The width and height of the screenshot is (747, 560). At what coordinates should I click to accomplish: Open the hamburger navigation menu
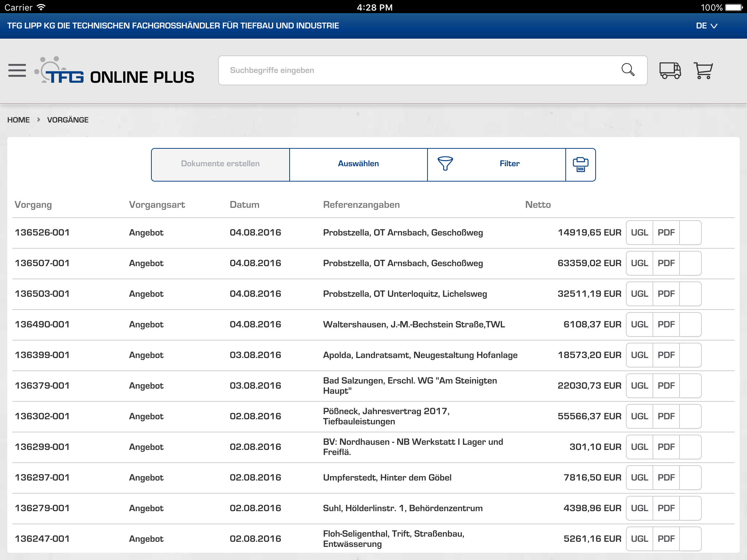click(x=17, y=70)
